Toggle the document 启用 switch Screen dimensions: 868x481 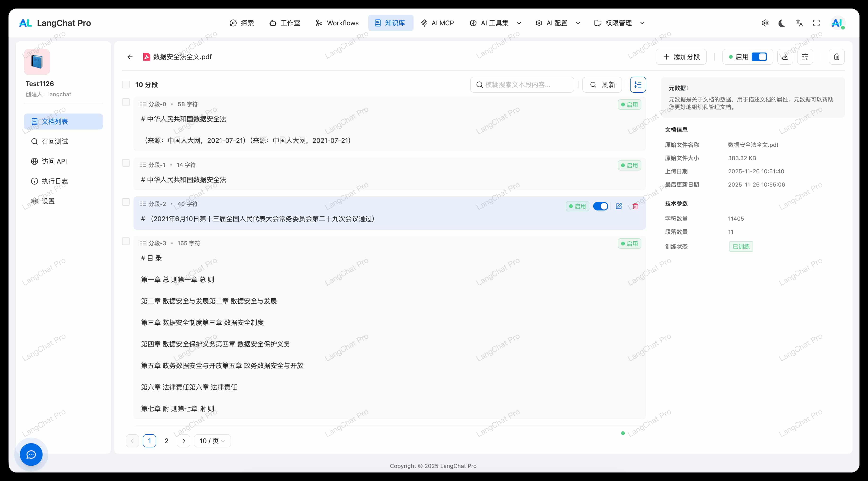pos(759,57)
